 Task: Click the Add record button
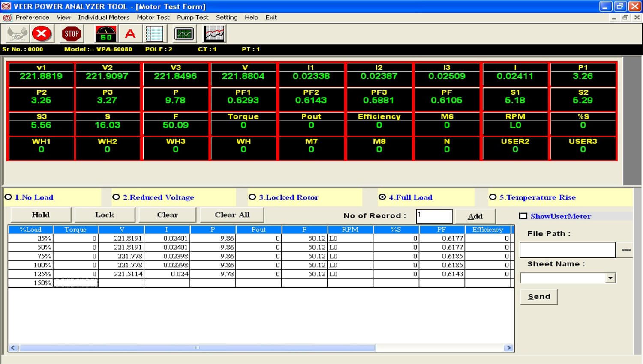(x=475, y=216)
